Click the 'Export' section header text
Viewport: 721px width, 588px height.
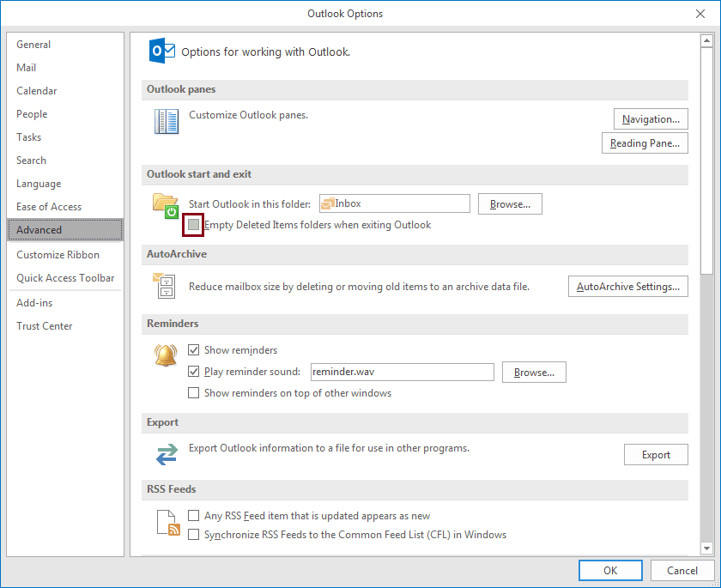[162, 422]
